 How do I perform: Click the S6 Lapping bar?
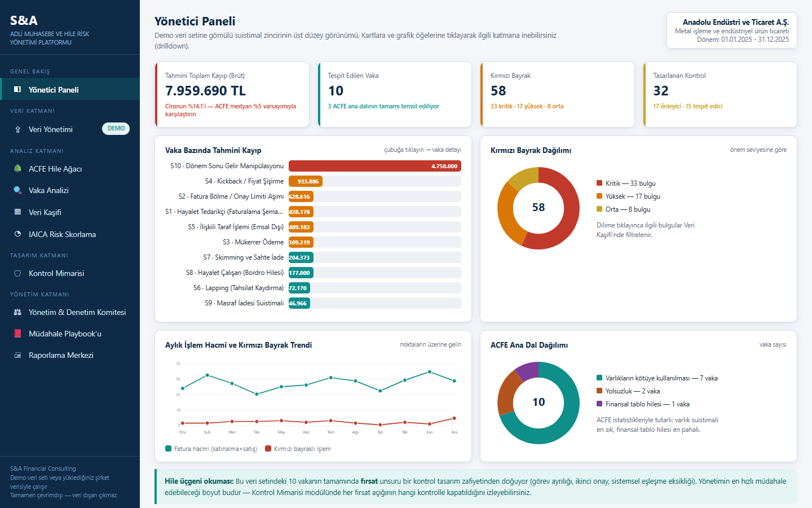[x=299, y=288]
